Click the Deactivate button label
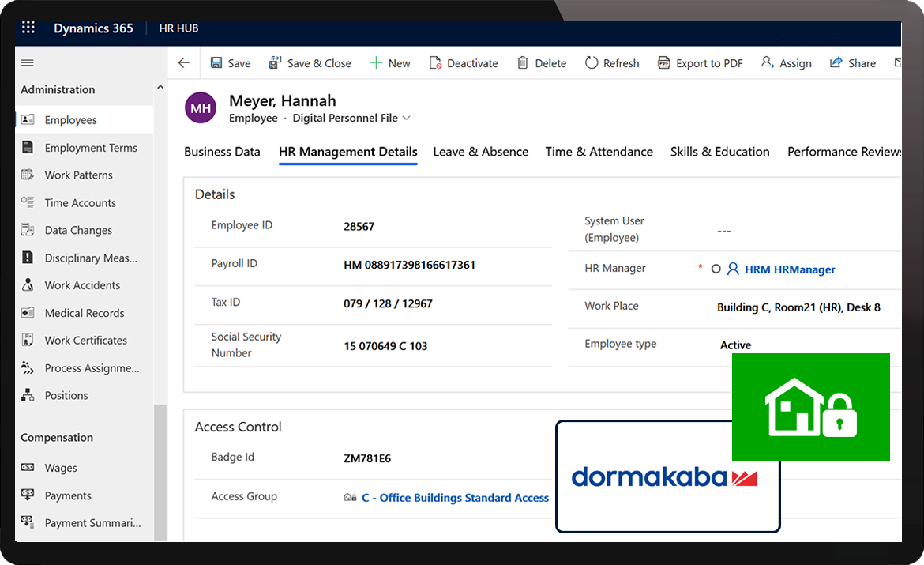Viewport: 924px width, 565px height. point(472,63)
